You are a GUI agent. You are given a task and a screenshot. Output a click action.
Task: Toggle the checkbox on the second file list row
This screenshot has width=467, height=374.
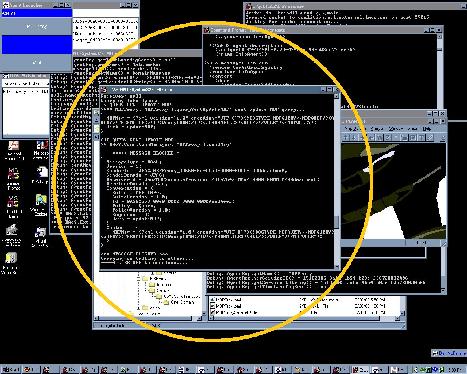[213, 306]
